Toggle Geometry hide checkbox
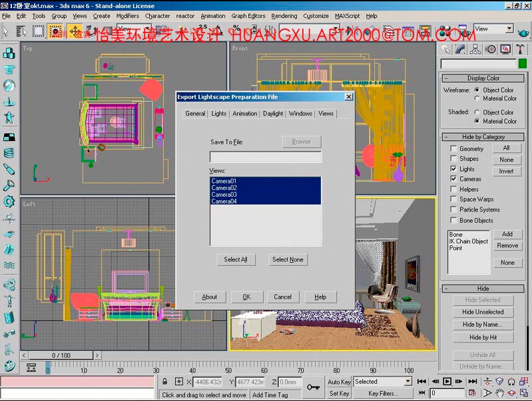Viewport: 532px width, 401px height. coord(453,148)
